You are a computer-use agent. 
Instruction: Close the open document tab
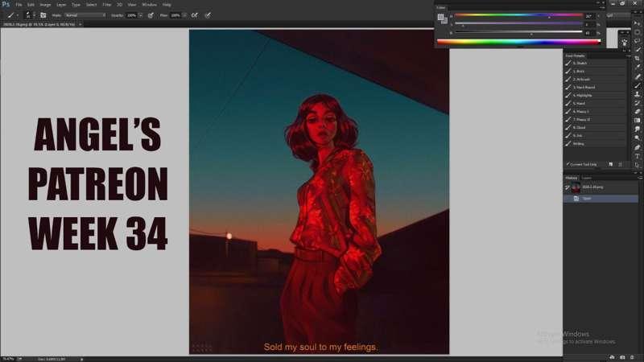(80, 24)
